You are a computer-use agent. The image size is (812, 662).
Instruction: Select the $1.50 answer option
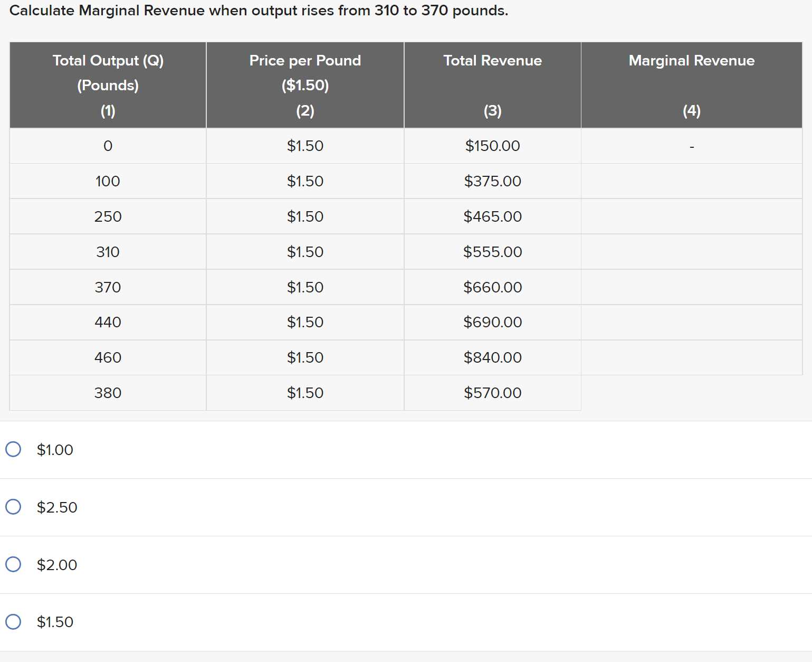(14, 622)
